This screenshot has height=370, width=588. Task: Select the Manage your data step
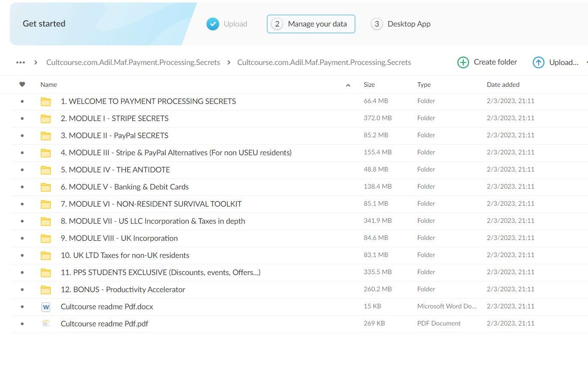click(311, 24)
